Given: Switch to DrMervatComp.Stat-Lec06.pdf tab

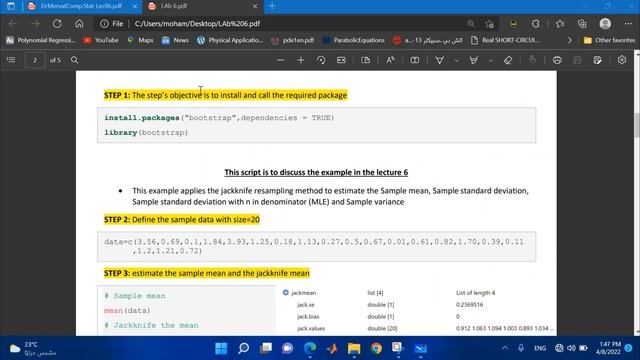Looking at the screenshot, I should point(81,6).
